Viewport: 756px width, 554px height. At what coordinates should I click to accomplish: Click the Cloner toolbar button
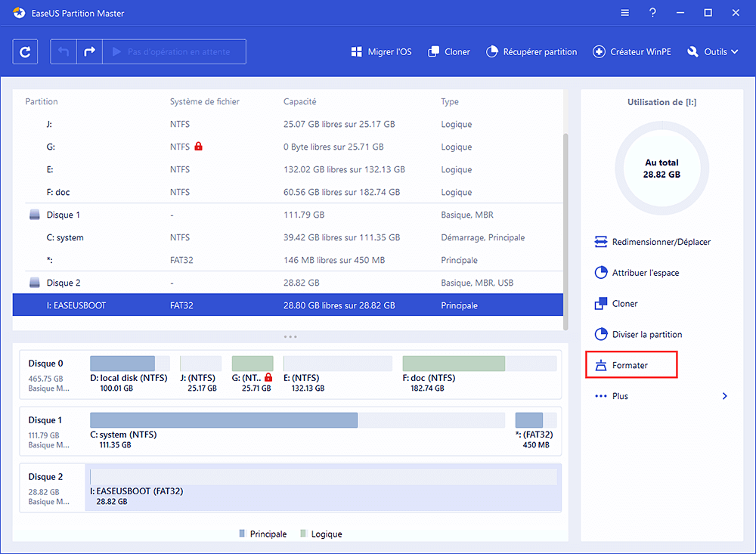[x=449, y=51]
